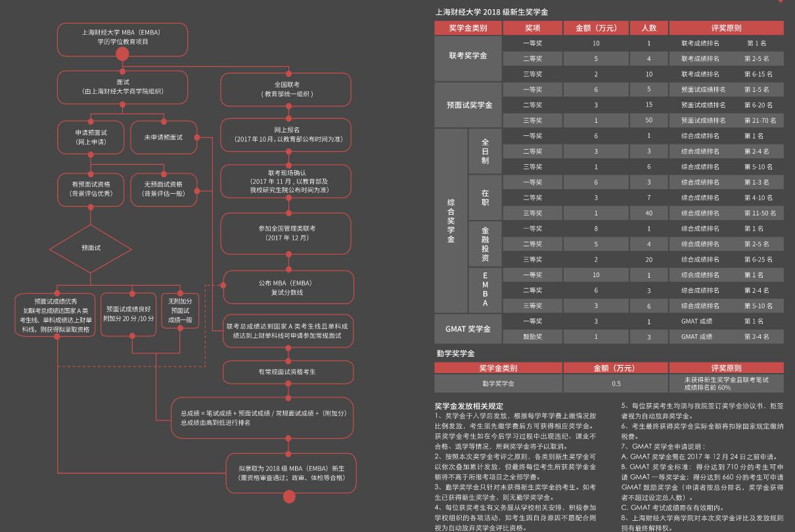Image resolution: width=795 pixels, height=532 pixels.
Task: Click the 预面试成绩良好 附加分 box
Action: tap(129, 313)
